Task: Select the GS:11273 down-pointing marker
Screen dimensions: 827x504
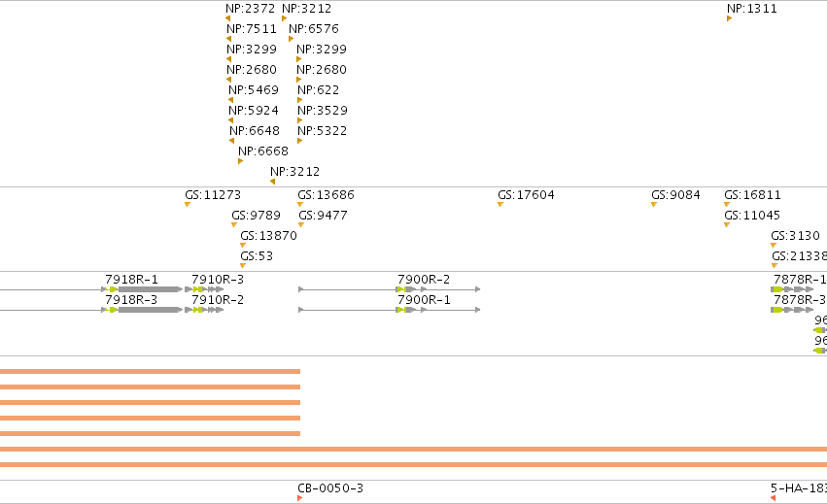Action: point(188,205)
